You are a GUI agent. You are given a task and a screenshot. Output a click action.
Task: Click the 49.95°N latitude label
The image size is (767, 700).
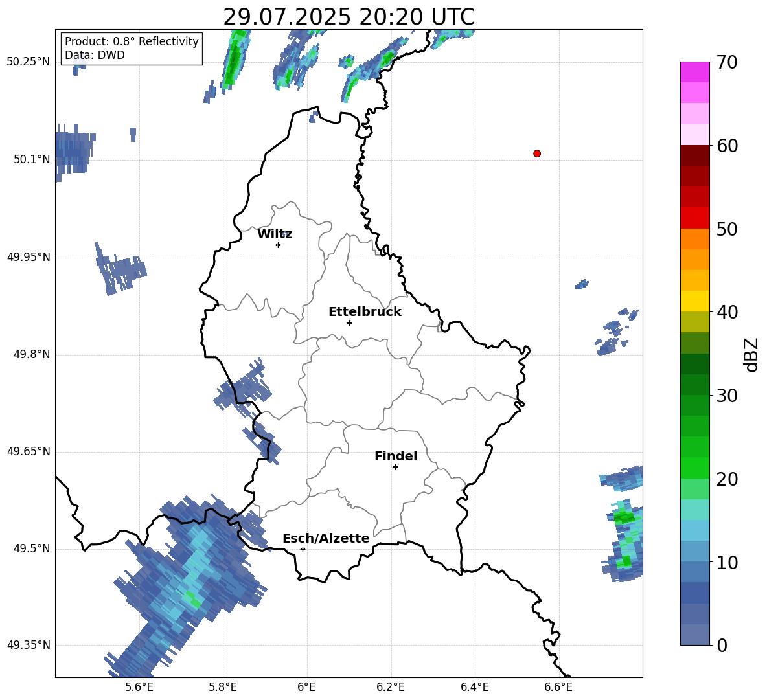[29, 256]
